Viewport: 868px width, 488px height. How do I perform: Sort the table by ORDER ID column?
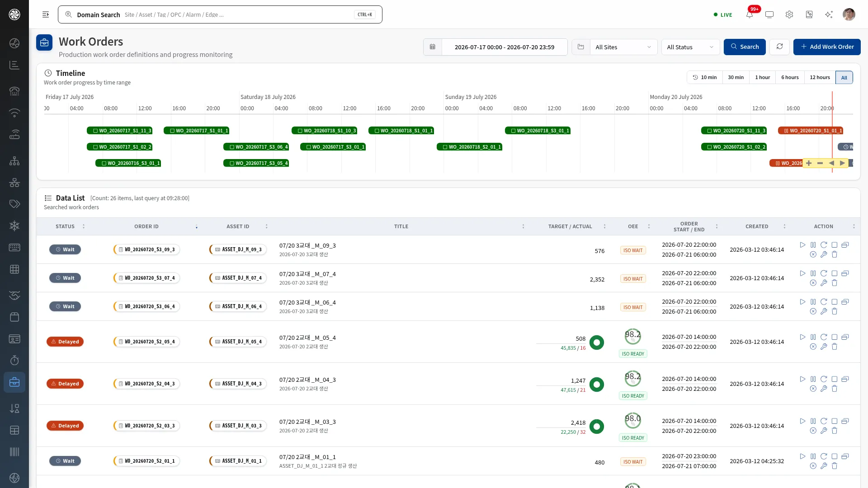click(x=146, y=226)
